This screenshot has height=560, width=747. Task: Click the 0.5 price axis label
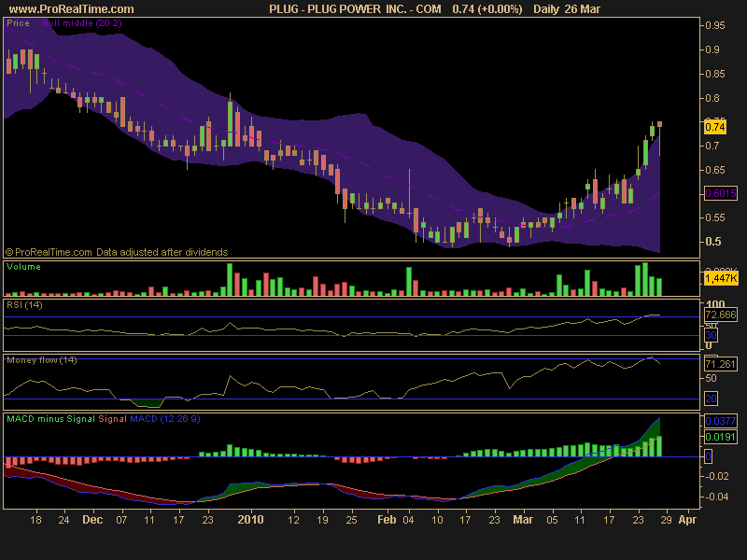point(712,242)
